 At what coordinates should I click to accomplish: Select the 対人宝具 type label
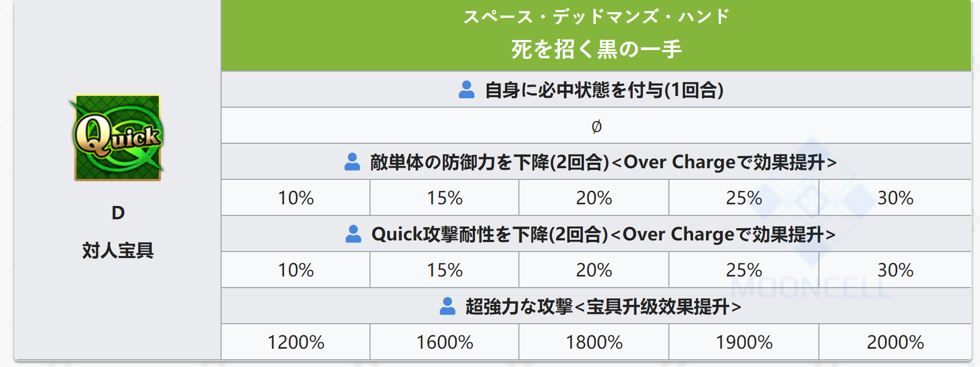pos(118,250)
